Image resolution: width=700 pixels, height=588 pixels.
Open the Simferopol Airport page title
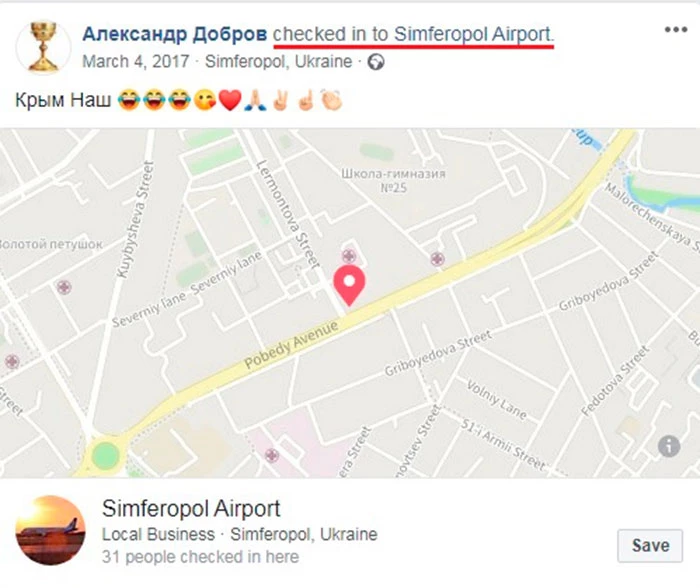click(191, 508)
